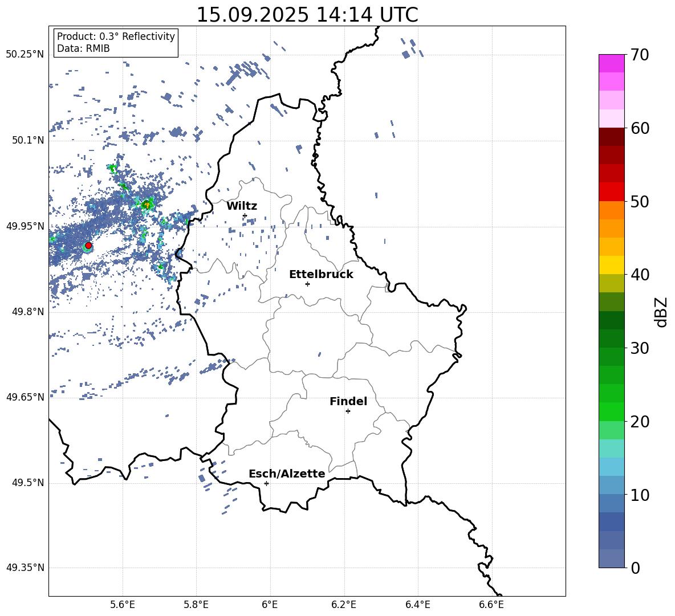Click the 50.25°N latitude label
The height and width of the screenshot is (616, 675).
[x=25, y=55]
